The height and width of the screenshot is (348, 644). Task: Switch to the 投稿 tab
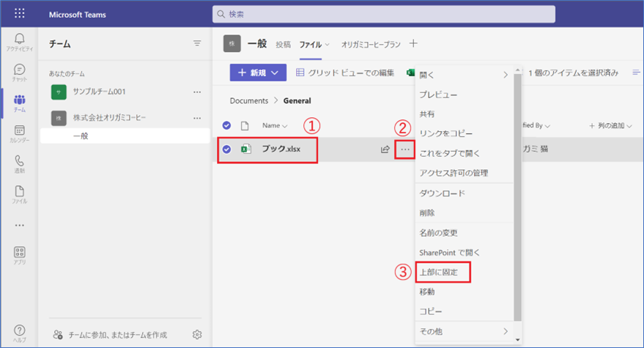pyautogui.click(x=283, y=45)
